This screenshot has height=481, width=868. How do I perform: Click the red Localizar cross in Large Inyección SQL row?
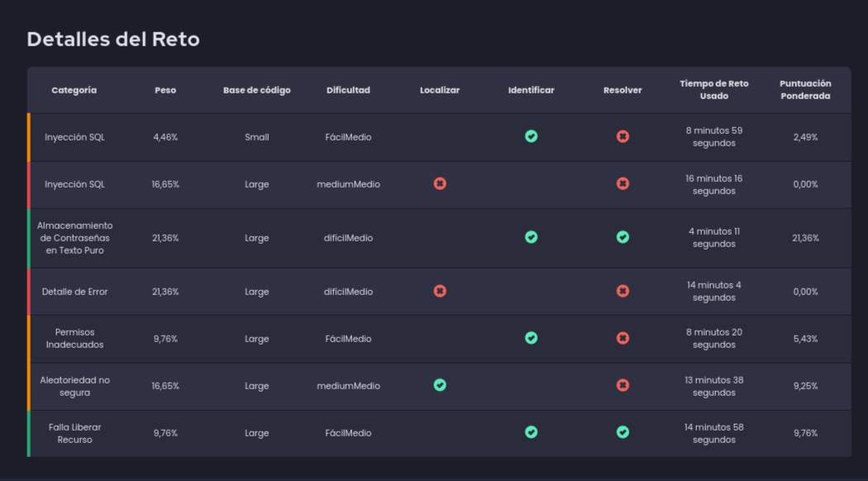(440, 183)
